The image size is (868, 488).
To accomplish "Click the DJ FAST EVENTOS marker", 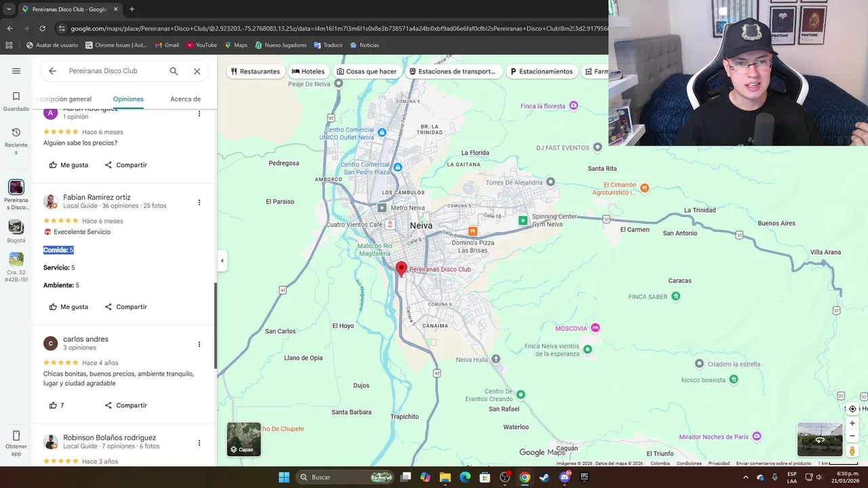I will (597, 147).
